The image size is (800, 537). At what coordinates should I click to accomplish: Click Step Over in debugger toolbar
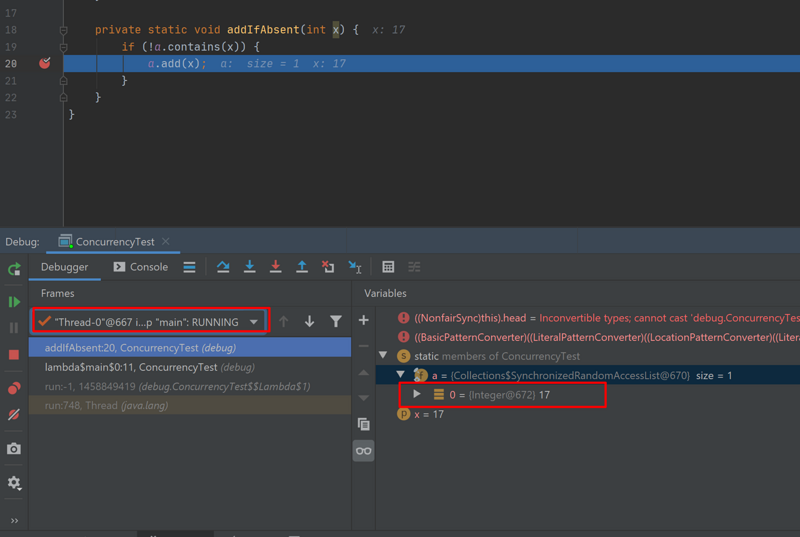(223, 267)
